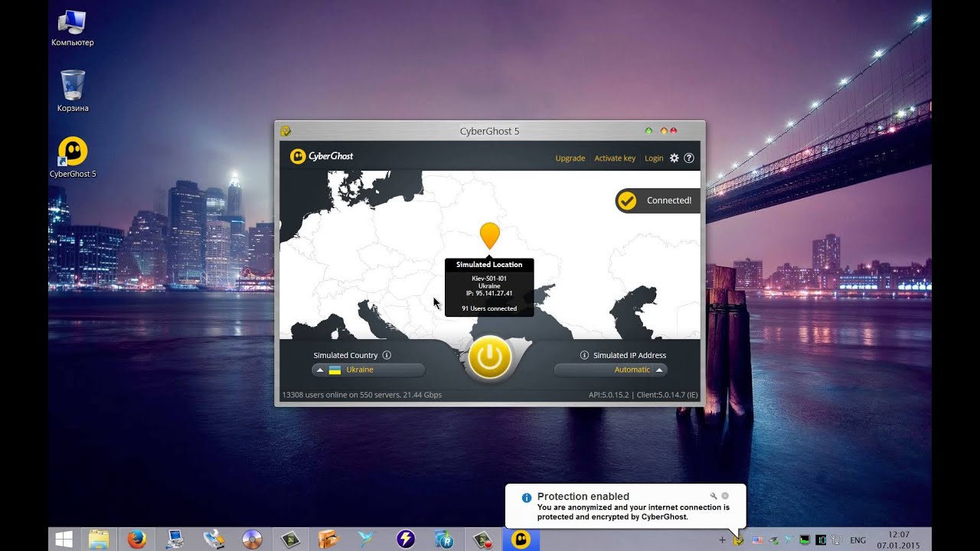Click the blue info icon in notification
Image resolution: width=980 pixels, height=551 pixels.
(x=527, y=497)
